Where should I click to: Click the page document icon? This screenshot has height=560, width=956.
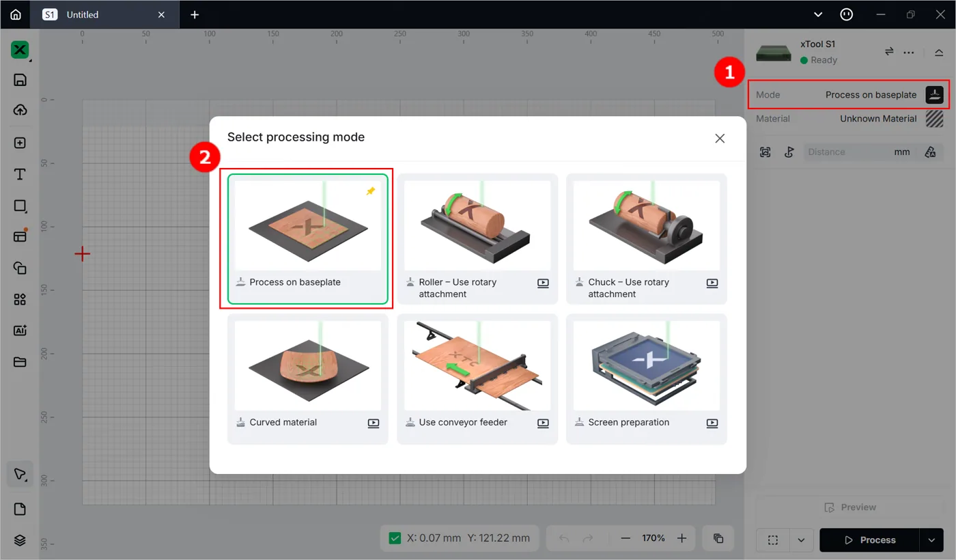[x=20, y=509]
